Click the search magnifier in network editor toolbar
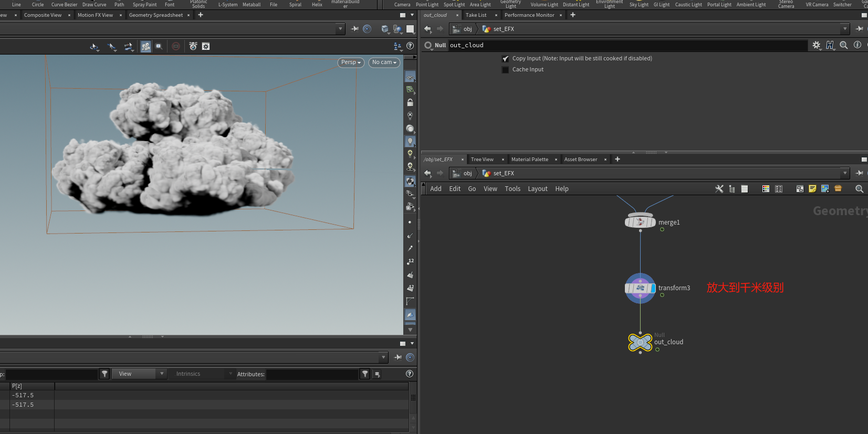 pyautogui.click(x=859, y=189)
